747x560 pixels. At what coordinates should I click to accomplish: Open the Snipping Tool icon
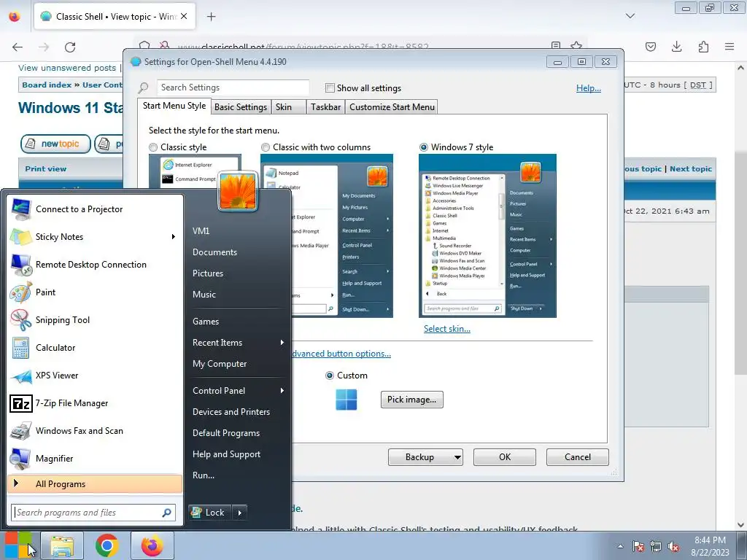[x=20, y=320]
